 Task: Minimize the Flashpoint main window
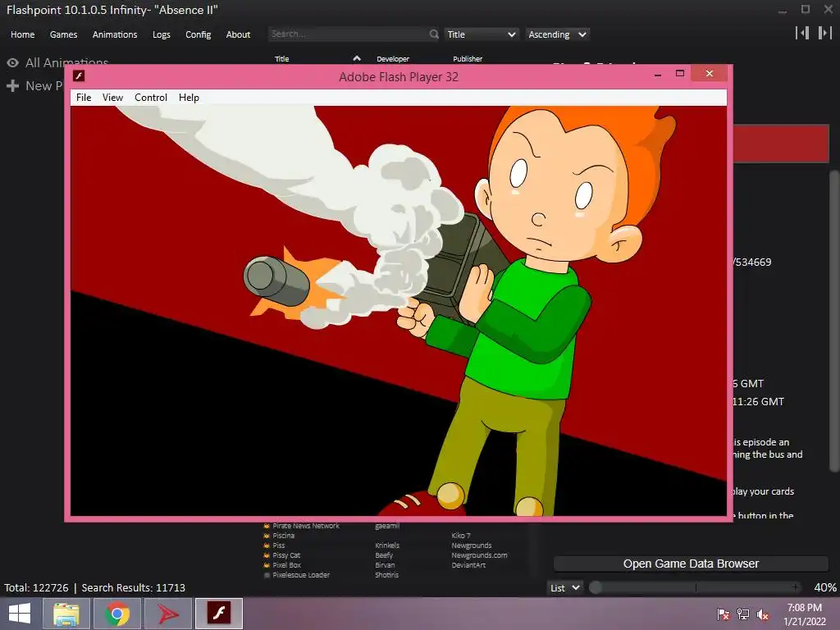pyautogui.click(x=783, y=10)
